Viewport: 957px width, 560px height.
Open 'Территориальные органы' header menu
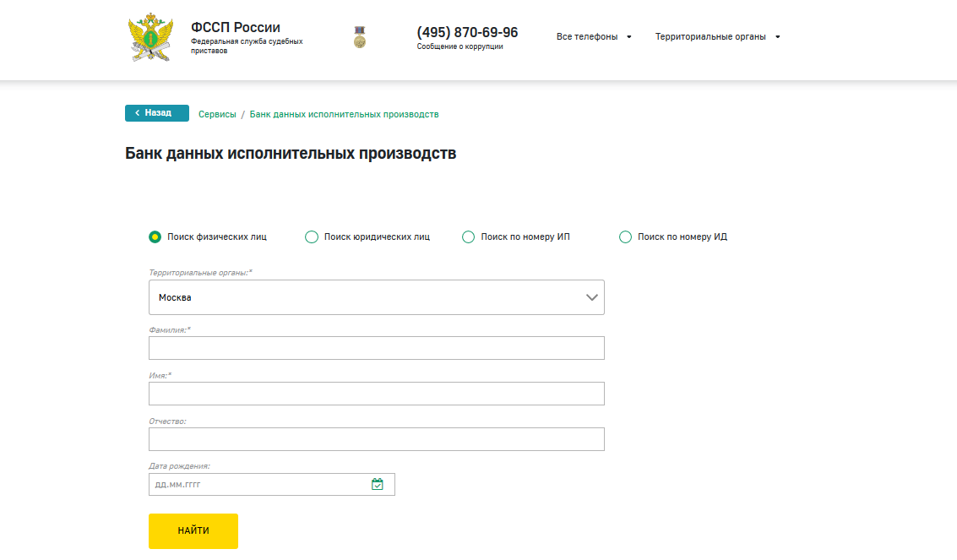[x=717, y=37]
